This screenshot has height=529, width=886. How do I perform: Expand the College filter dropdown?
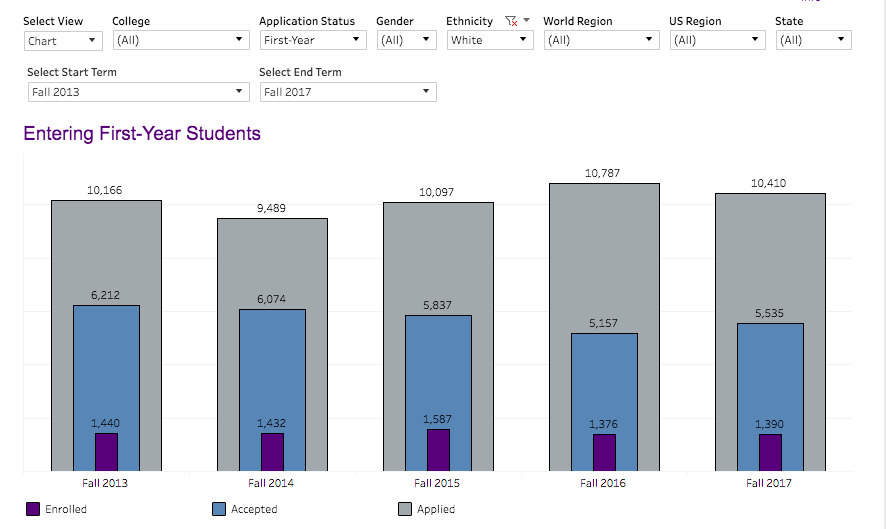[x=180, y=40]
